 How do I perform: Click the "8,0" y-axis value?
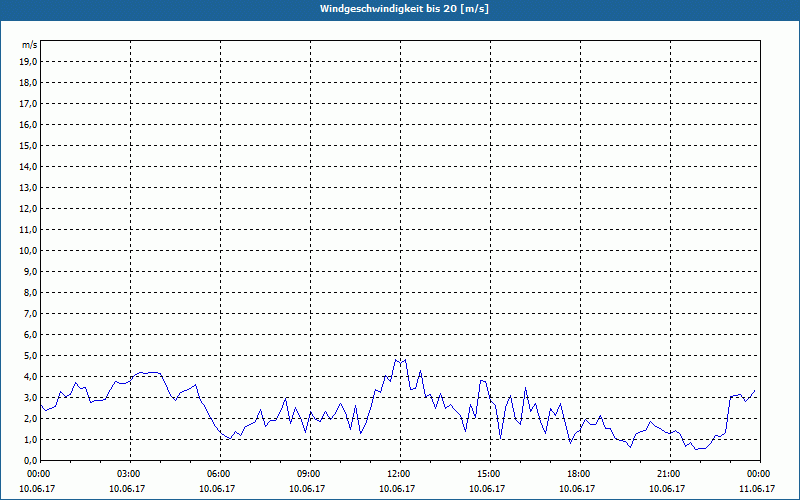pyautogui.click(x=30, y=292)
